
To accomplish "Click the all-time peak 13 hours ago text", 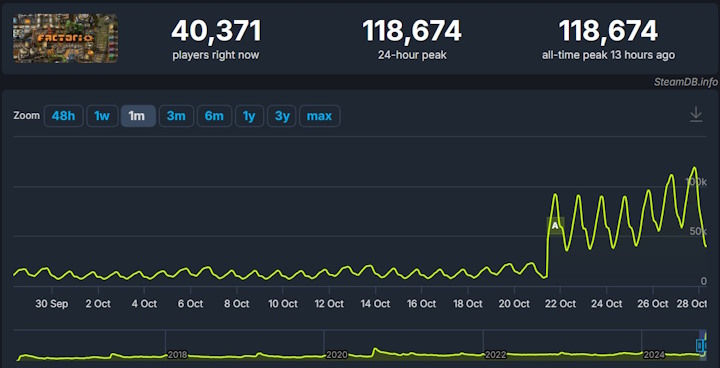I will (x=608, y=55).
